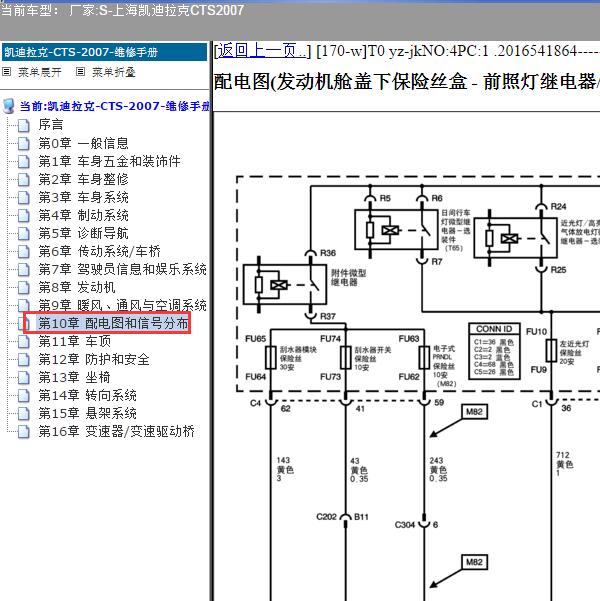Select 第6章 传动系统/车桥
Screen dimensions: 600x601
click(x=99, y=251)
